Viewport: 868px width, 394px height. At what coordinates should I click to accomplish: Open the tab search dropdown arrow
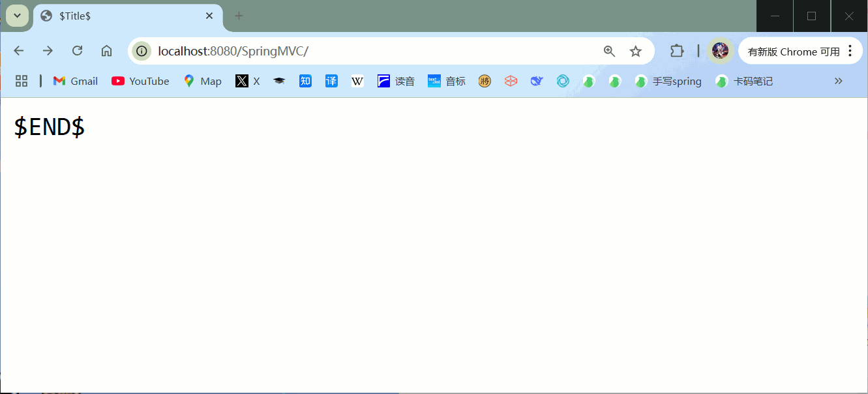click(x=18, y=16)
